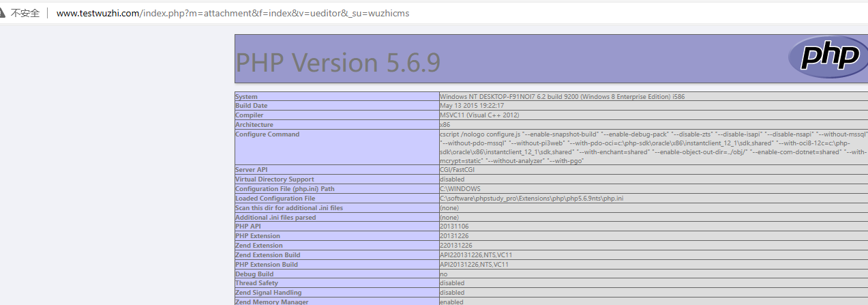This screenshot has width=868, height=305.
Task: Click the May 13 2015 build date value
Action: [x=472, y=106]
